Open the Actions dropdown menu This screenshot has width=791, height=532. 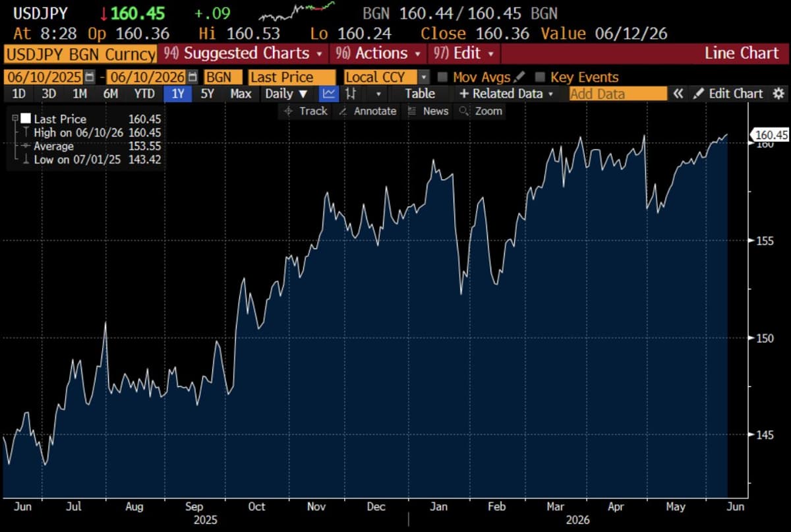point(378,53)
